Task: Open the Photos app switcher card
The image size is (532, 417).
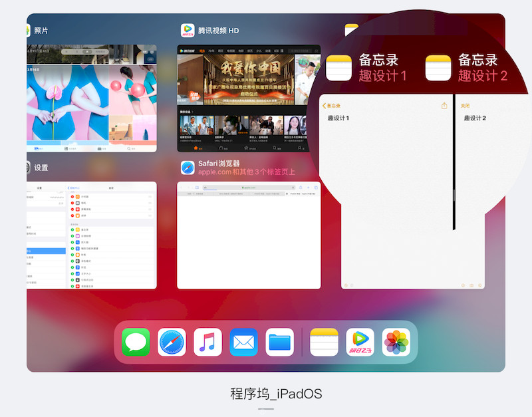Action: 92,98
